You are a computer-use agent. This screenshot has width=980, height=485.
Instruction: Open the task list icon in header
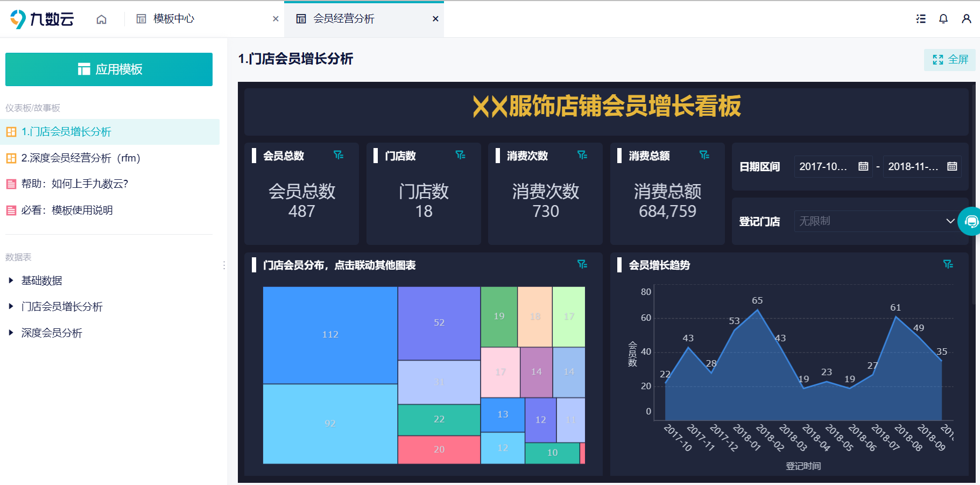click(x=921, y=19)
